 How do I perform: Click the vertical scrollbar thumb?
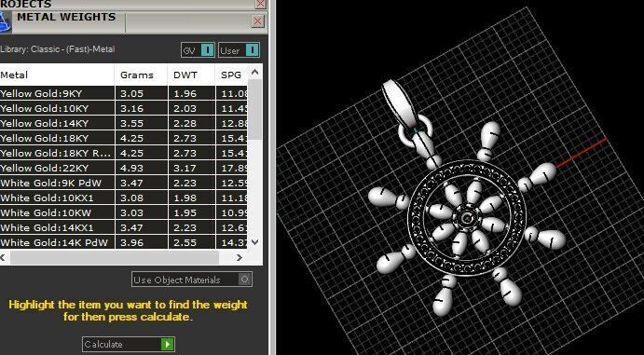254,109
